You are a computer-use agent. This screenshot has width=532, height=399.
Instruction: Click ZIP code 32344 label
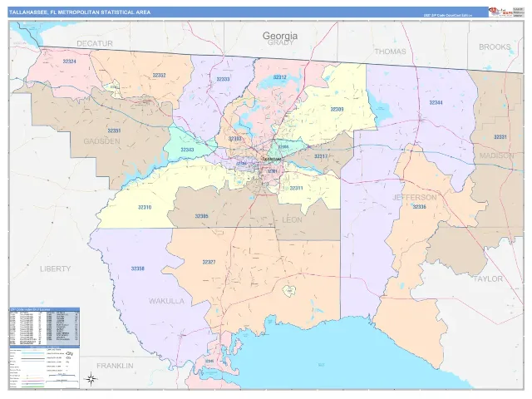pos(436,102)
